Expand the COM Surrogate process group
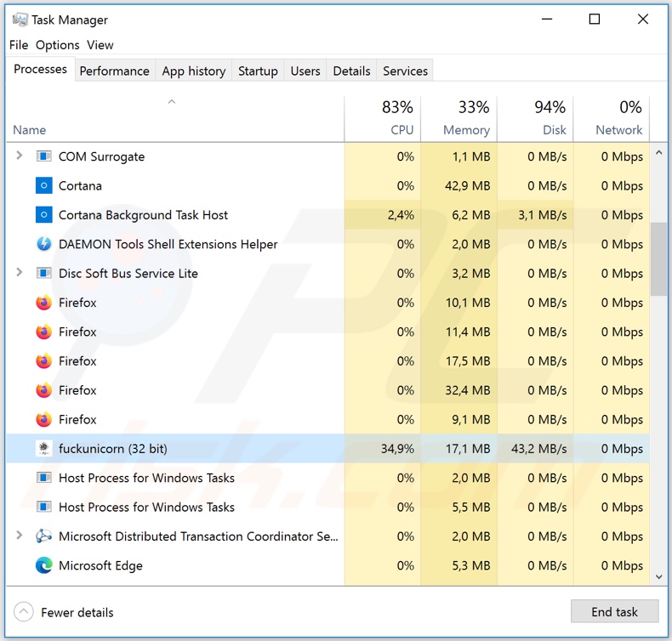Viewport: 672px width, 641px height. coord(19,156)
